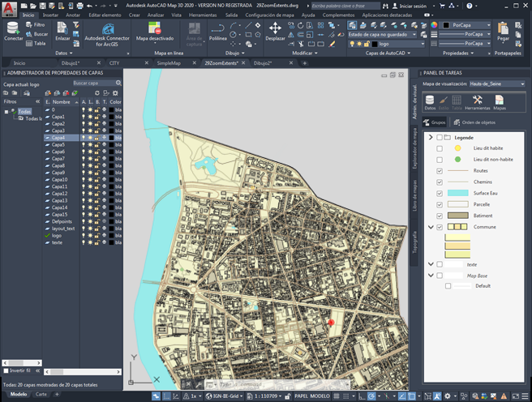This screenshot has width=532, height=402.
Task: Uncheck the Routes layer checkbox
Action: tap(440, 171)
